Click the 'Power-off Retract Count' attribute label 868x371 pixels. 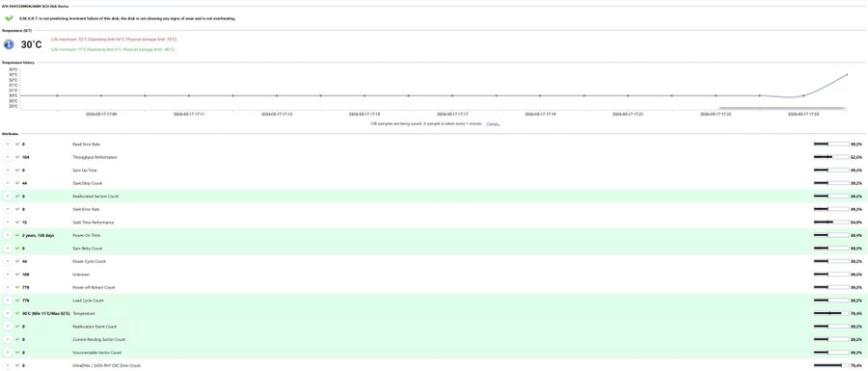(x=94, y=287)
